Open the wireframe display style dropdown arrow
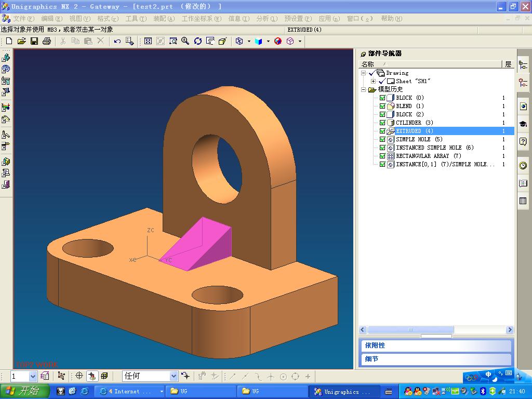The width and height of the screenshot is (532, 399). coord(249,42)
